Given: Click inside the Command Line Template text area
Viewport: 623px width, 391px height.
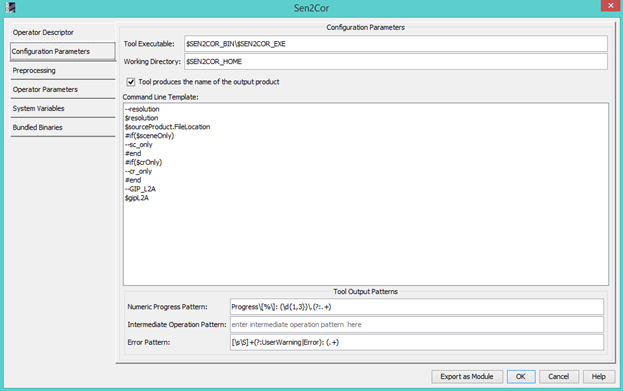Looking at the screenshot, I should (x=366, y=194).
